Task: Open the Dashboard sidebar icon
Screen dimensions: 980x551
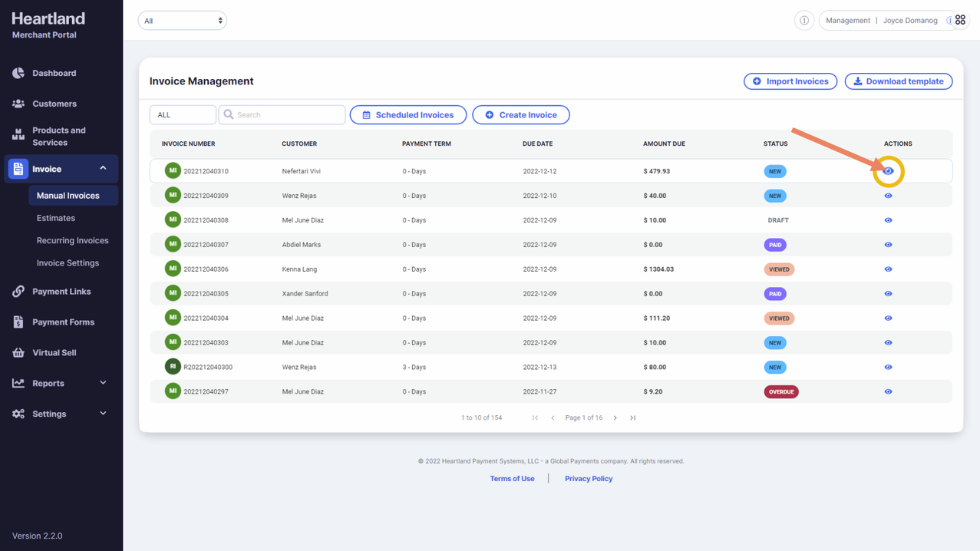Action: (18, 73)
